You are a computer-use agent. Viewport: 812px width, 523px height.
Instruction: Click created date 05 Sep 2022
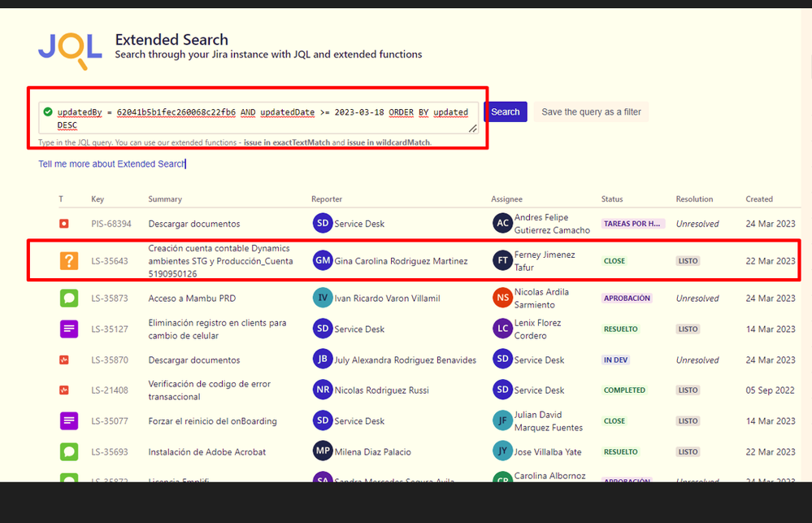pos(770,390)
